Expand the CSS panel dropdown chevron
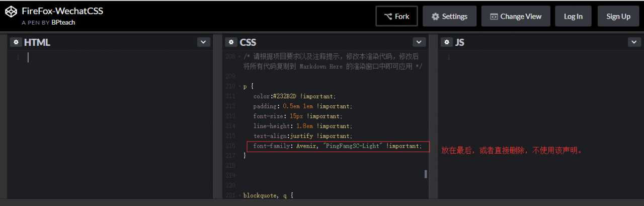644x206 pixels. [x=419, y=42]
